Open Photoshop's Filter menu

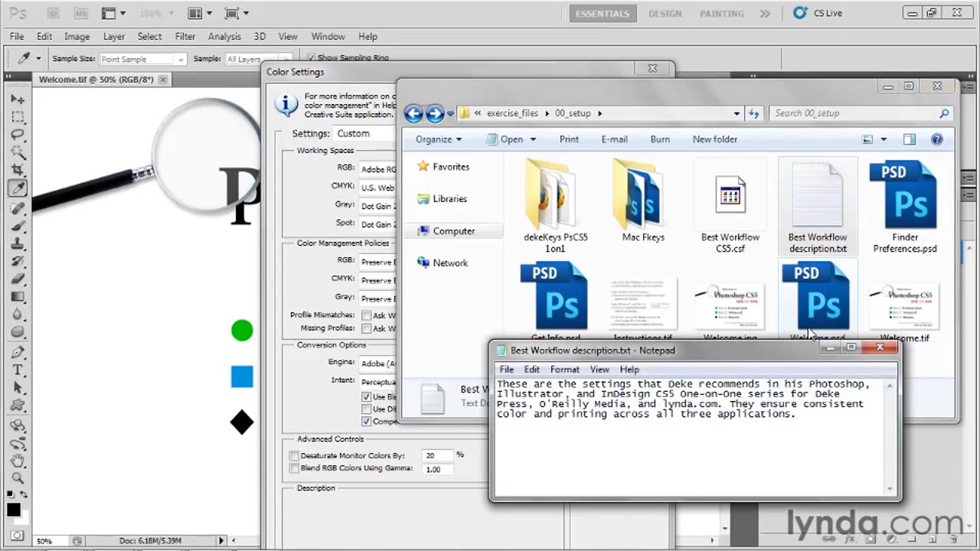(185, 37)
